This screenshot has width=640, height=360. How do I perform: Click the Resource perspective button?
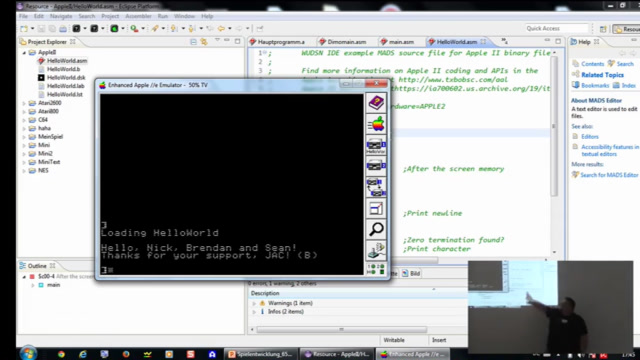pyautogui.click(x=627, y=29)
